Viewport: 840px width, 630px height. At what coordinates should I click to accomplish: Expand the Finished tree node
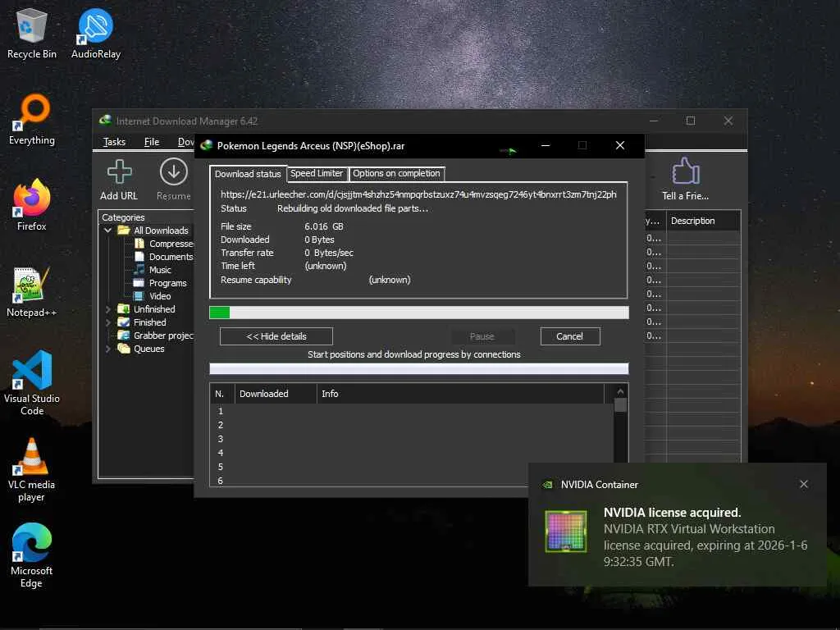[107, 322]
